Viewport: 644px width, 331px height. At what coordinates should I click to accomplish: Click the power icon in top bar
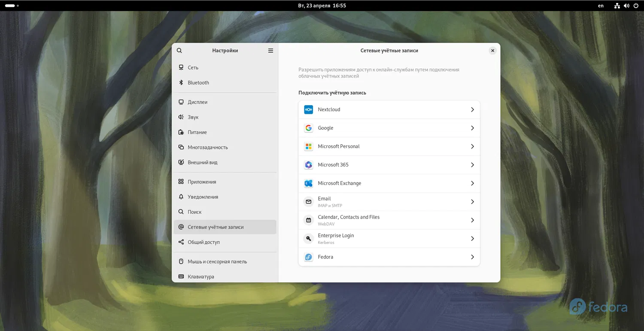tap(636, 6)
